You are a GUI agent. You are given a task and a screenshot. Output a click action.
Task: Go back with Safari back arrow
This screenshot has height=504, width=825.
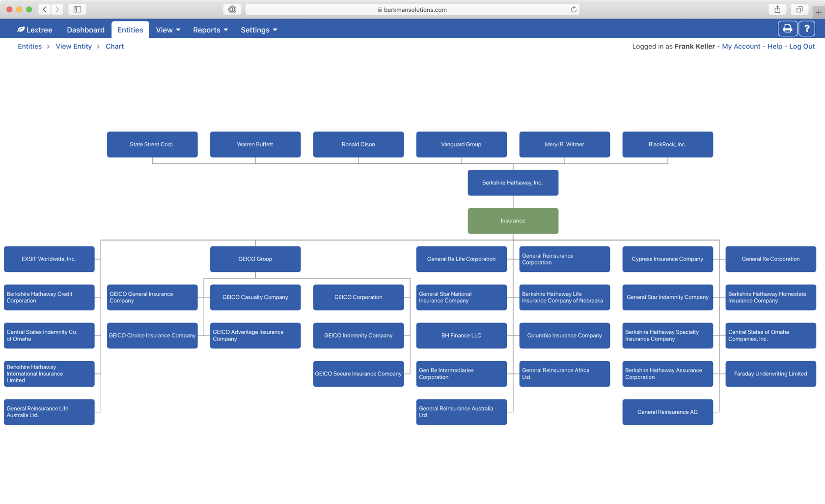point(45,9)
